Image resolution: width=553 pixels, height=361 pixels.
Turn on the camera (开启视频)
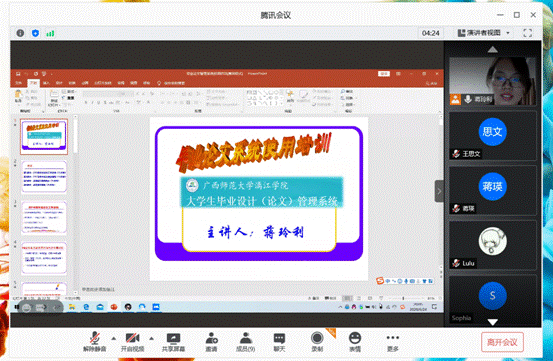[133, 342]
